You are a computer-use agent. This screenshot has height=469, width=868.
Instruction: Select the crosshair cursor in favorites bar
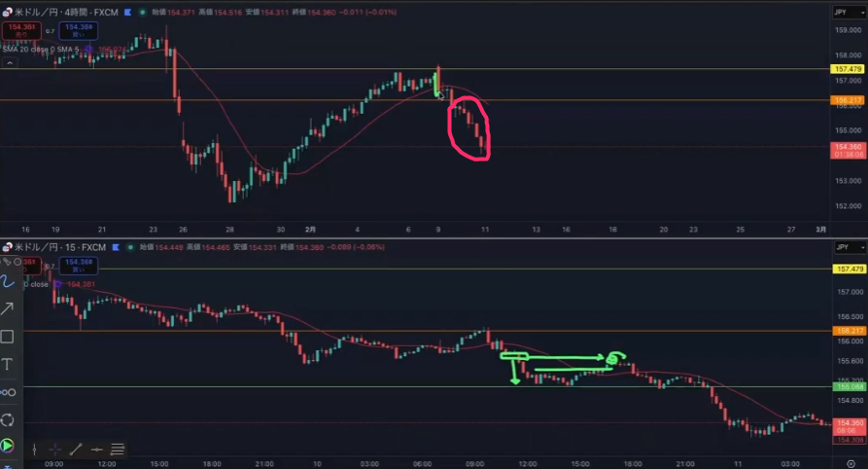click(54, 450)
